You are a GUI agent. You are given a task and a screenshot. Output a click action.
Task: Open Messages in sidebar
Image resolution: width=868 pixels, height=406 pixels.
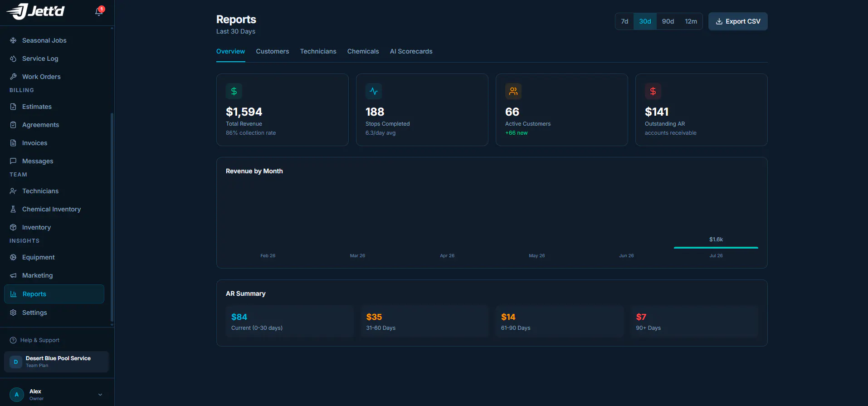pyautogui.click(x=54, y=161)
